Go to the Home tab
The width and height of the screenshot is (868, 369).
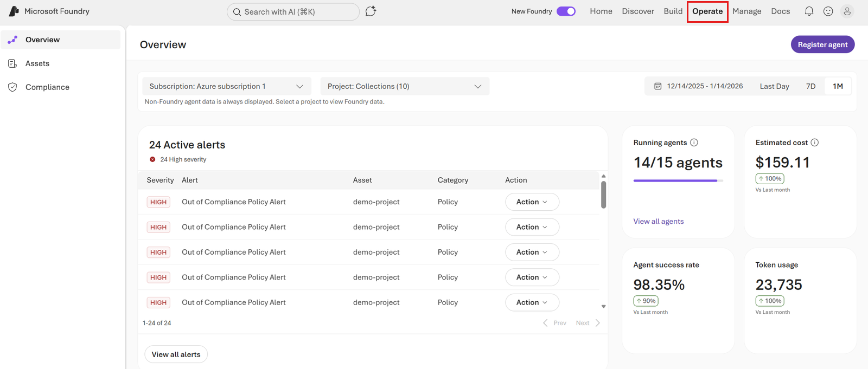pos(601,11)
